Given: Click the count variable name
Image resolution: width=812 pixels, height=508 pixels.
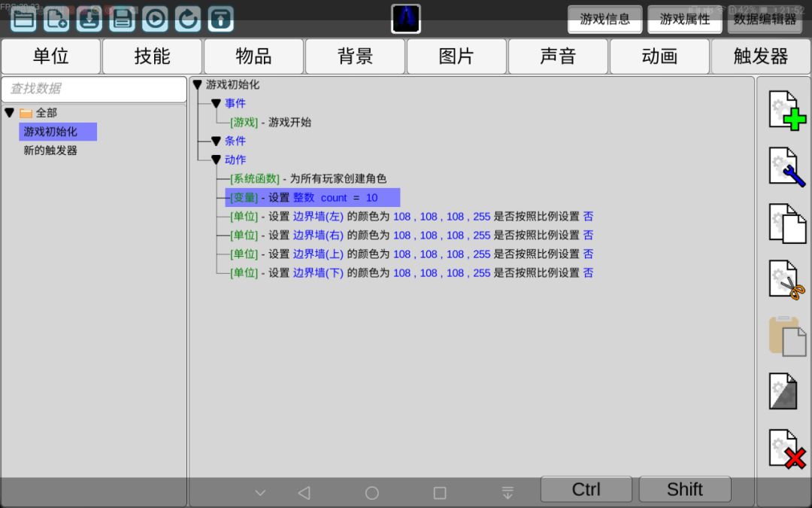Looking at the screenshot, I should (x=334, y=197).
